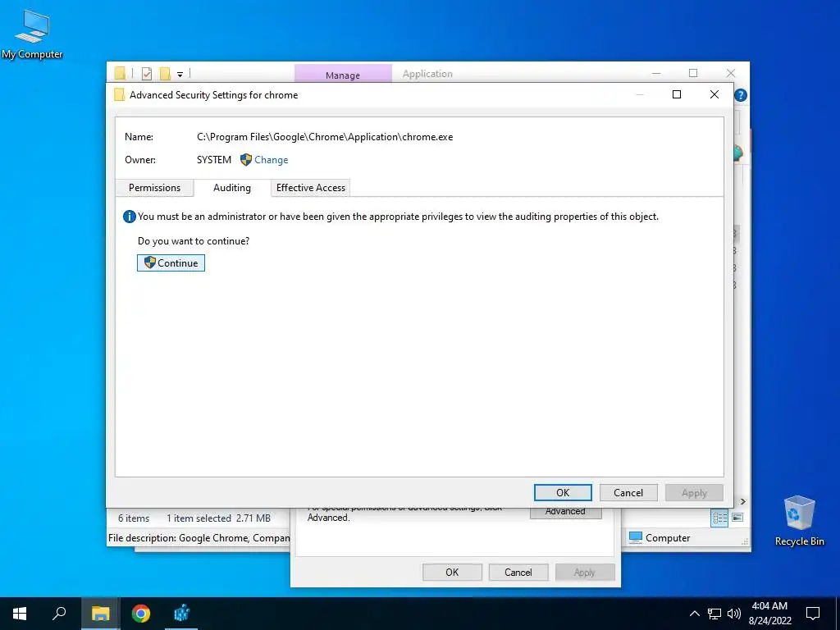840x630 pixels.
Task: Click New folder icon in Explorer quick access toolbar
Action: point(165,73)
